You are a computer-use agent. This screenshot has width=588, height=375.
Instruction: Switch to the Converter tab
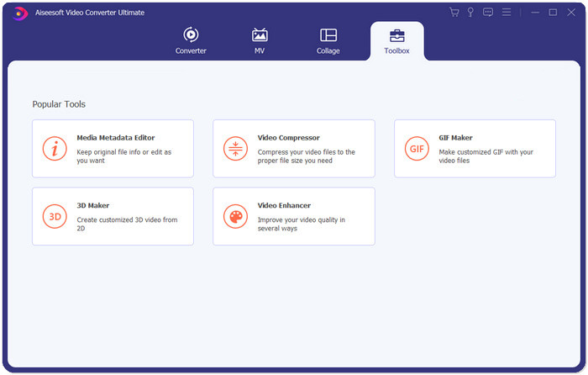[191, 40]
